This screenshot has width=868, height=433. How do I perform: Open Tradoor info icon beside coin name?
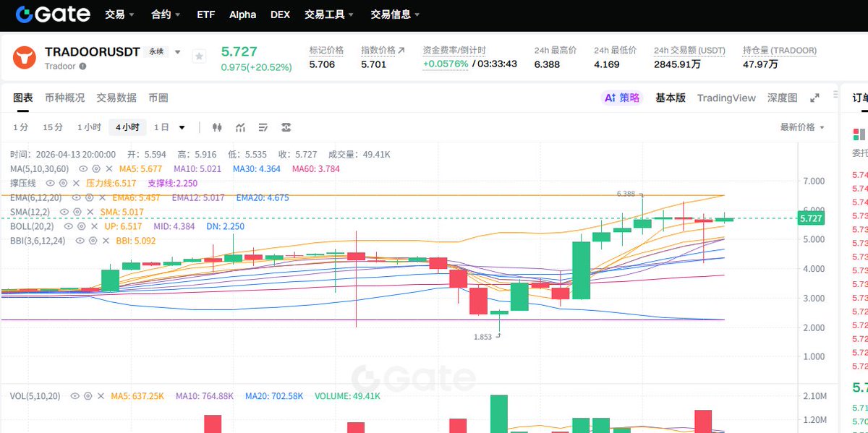[x=82, y=66]
